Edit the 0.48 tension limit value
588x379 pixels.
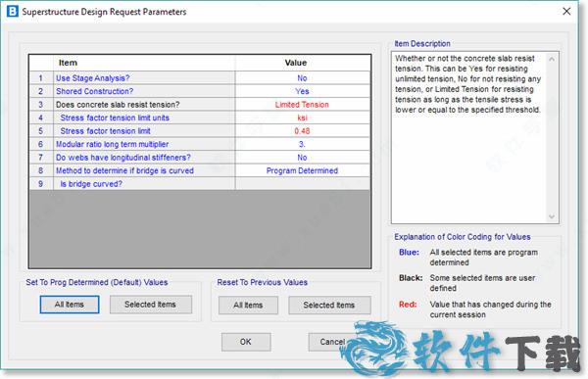pyautogui.click(x=303, y=131)
